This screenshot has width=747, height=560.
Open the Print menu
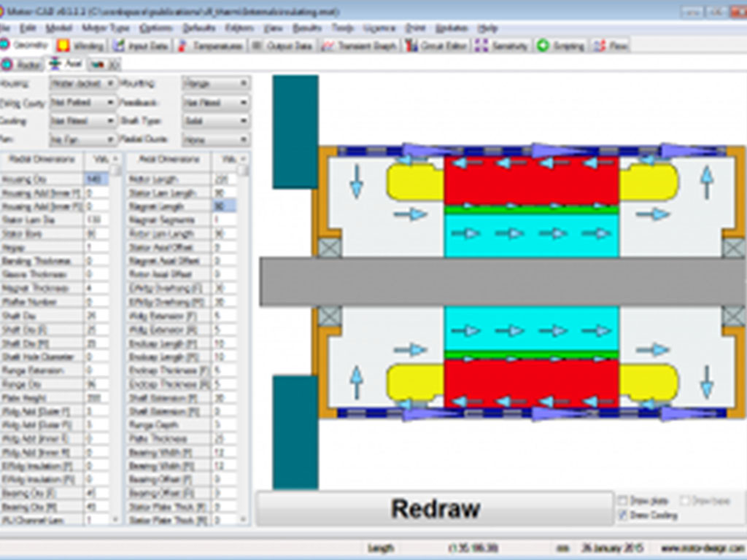415,28
